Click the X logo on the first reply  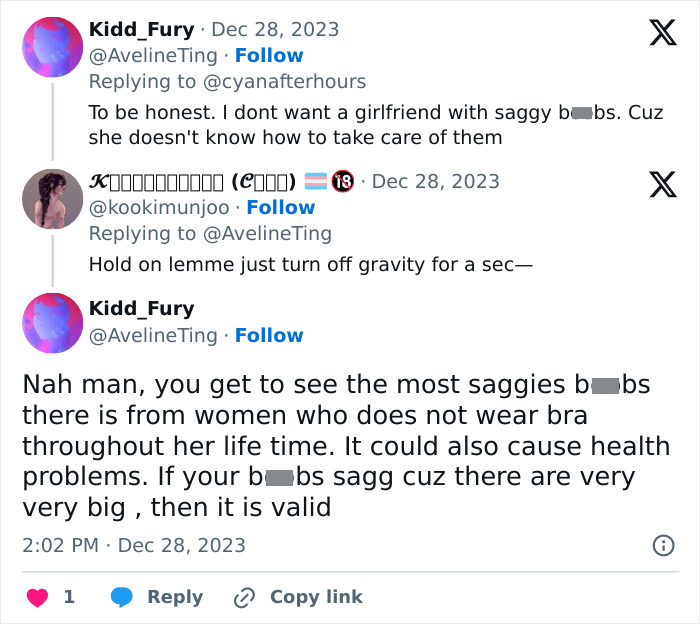(x=662, y=34)
